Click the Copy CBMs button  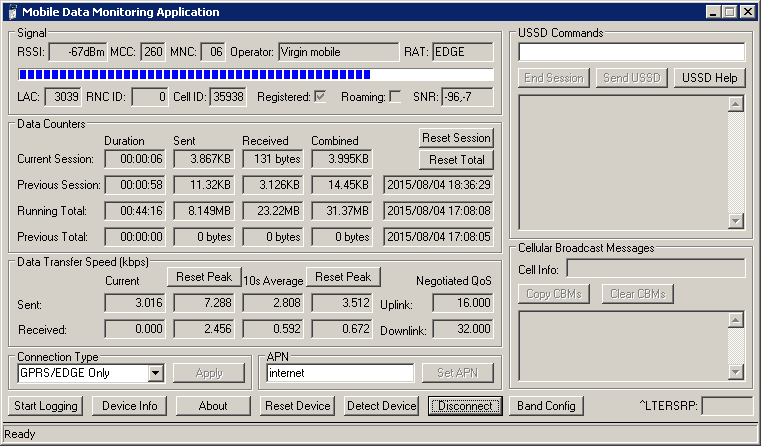(554, 294)
